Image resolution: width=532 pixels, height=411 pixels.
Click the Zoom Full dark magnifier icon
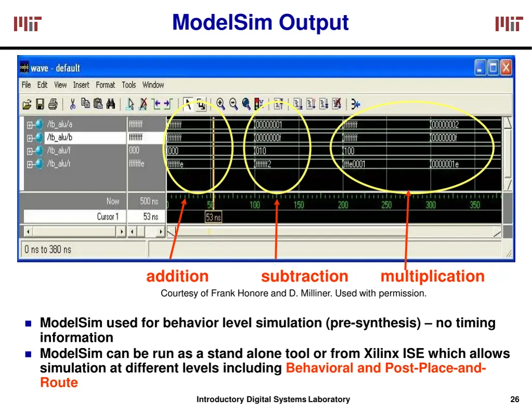coord(246,104)
